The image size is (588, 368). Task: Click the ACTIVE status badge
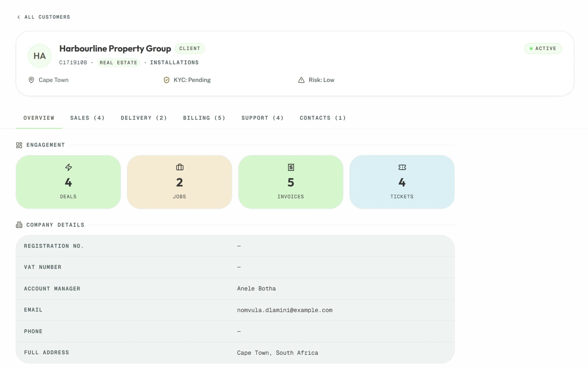[x=543, y=49]
